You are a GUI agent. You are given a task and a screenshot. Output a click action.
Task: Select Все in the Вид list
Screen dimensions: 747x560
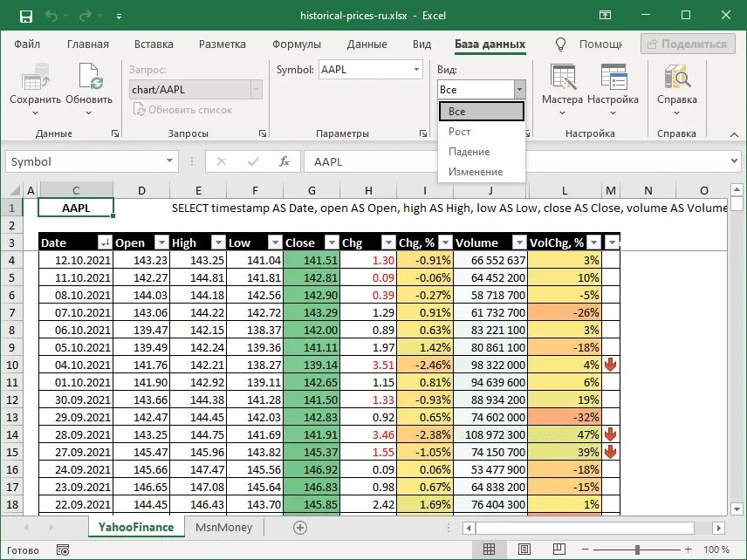point(481,112)
